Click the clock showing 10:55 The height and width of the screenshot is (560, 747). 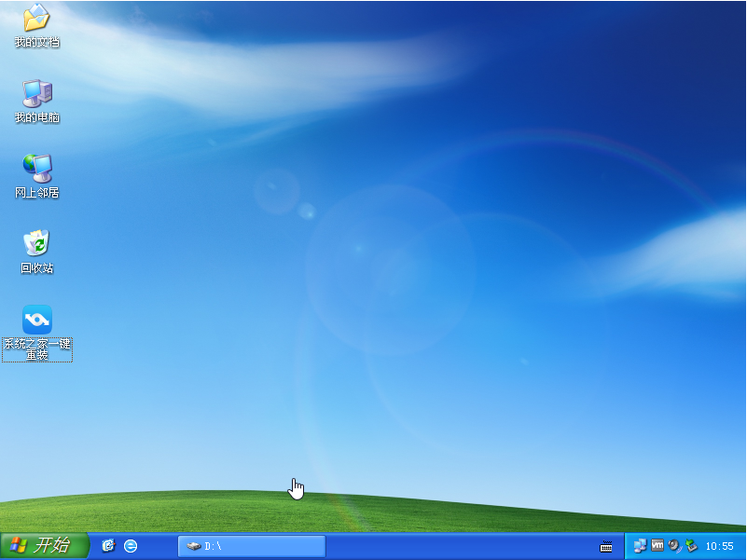click(x=719, y=547)
